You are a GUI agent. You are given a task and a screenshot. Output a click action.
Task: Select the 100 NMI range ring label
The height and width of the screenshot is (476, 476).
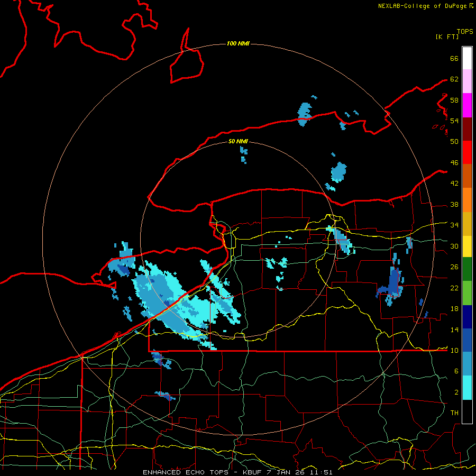(x=238, y=43)
